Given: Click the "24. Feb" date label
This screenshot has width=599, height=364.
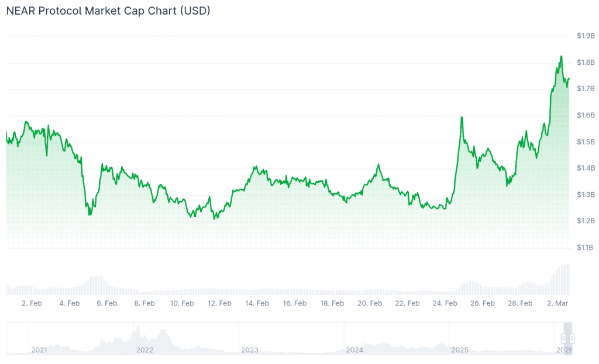Looking at the screenshot, I should click(x=445, y=303).
